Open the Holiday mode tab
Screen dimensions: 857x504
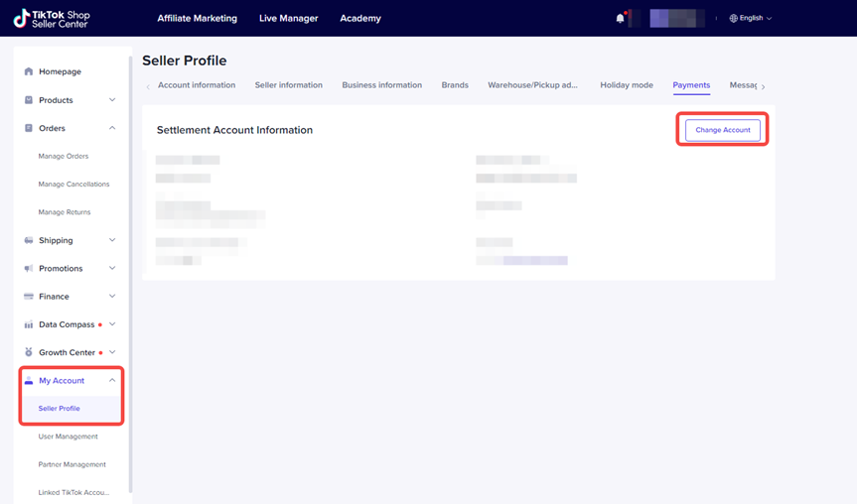pos(627,85)
